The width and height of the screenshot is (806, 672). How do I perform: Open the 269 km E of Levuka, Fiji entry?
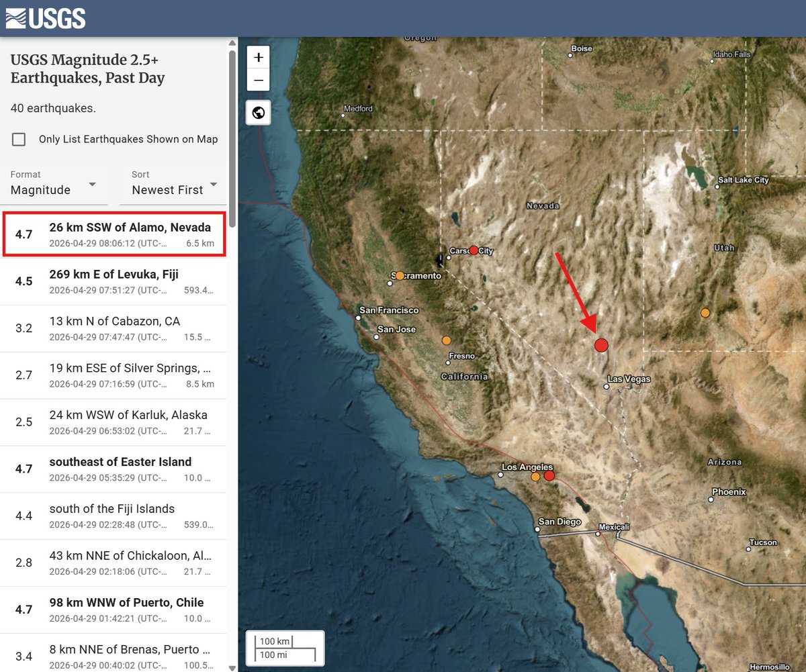pos(114,281)
